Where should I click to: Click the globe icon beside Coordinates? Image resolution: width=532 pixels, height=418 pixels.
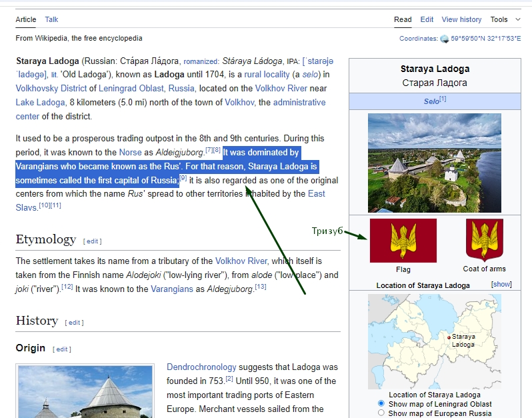(445, 39)
